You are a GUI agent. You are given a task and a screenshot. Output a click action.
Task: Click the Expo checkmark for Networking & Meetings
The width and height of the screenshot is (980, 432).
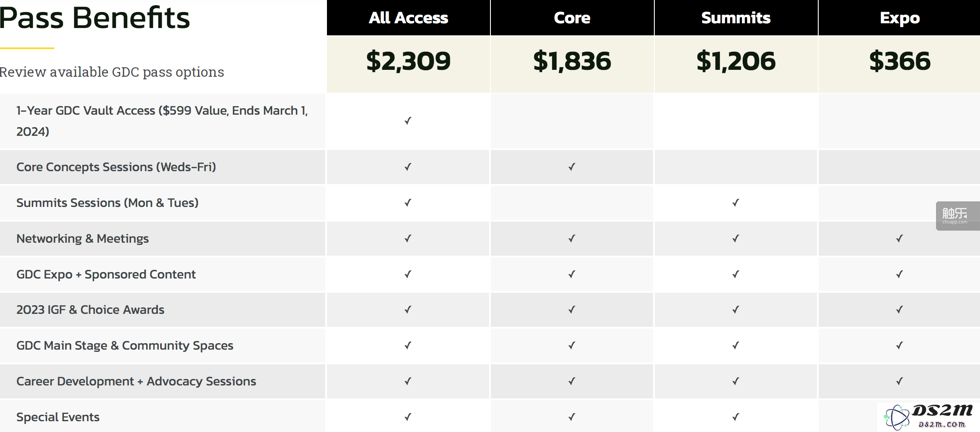pos(899,238)
